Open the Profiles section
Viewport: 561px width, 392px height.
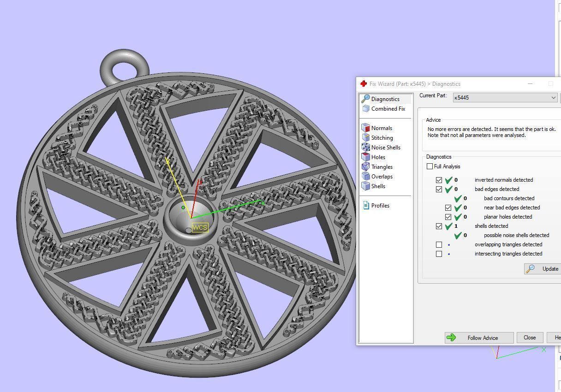coord(380,205)
